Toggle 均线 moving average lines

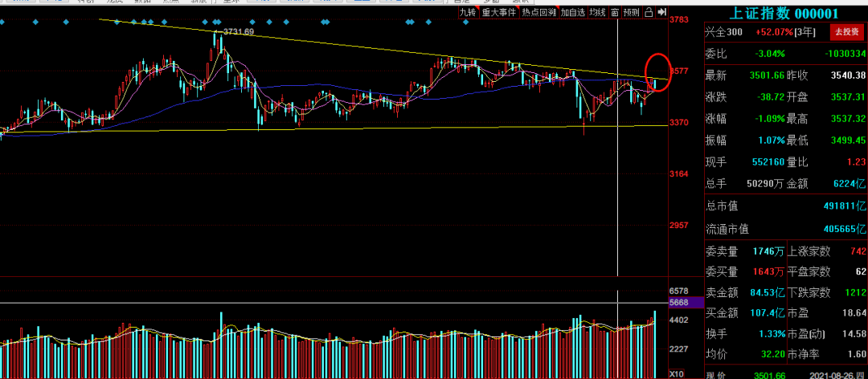pos(597,12)
